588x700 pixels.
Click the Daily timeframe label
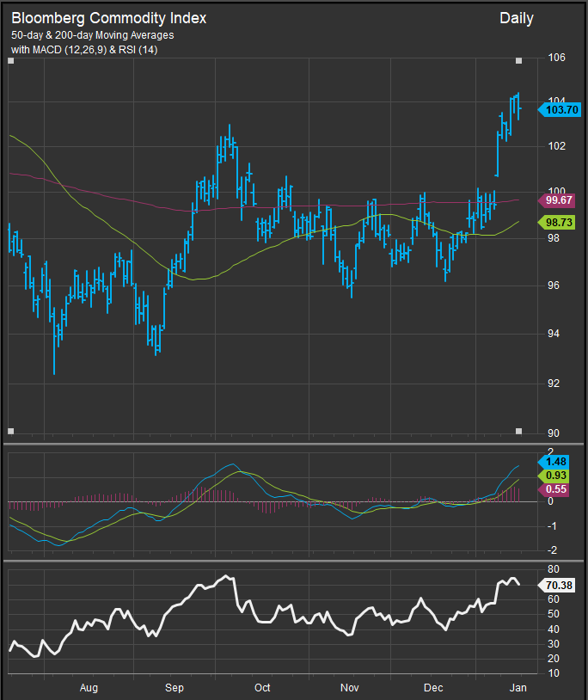tap(516, 18)
